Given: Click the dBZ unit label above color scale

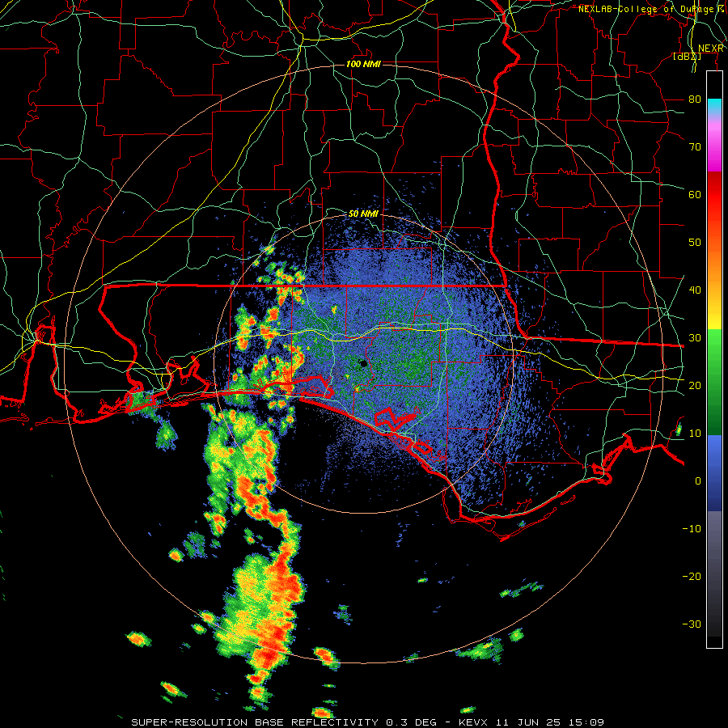Looking at the screenshot, I should click(687, 57).
